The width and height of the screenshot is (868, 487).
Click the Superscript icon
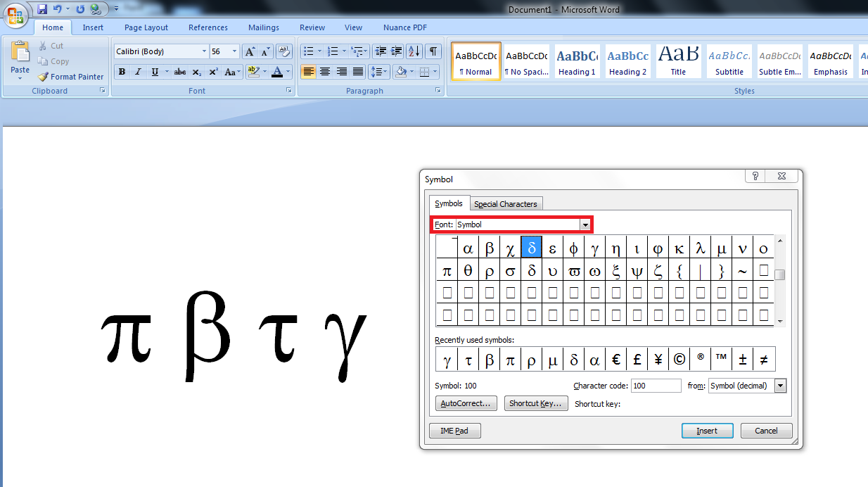(212, 72)
